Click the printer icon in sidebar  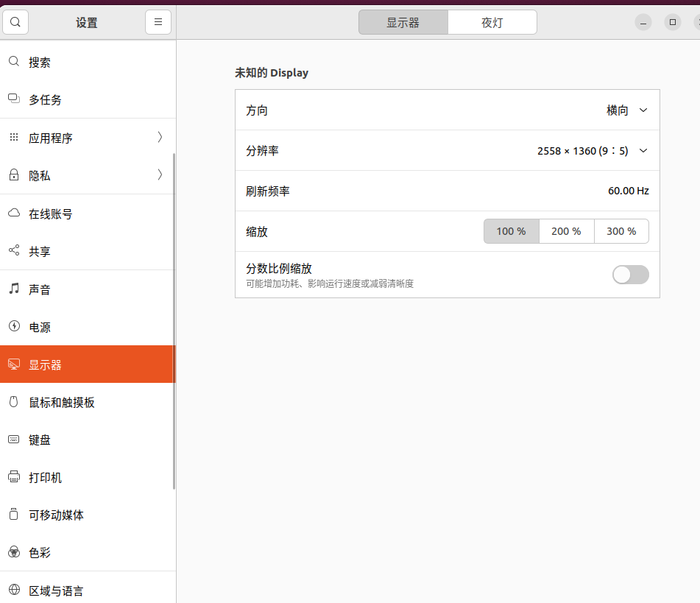coord(13,477)
